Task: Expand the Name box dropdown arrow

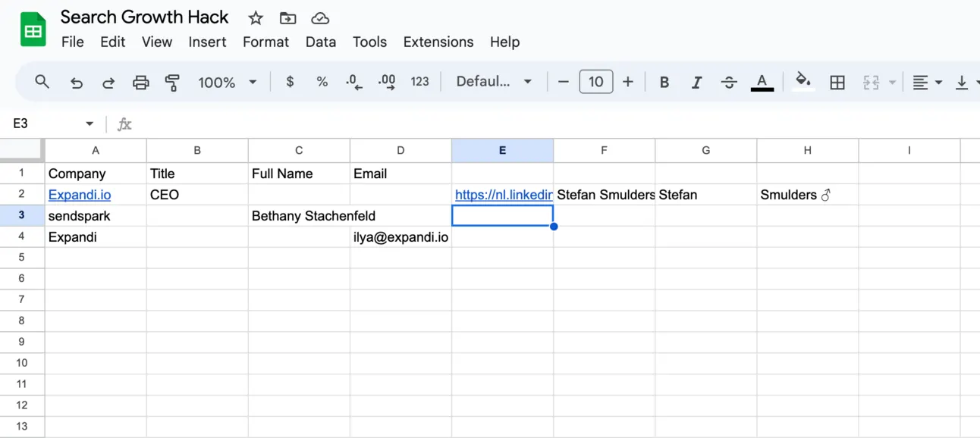Action: [90, 124]
